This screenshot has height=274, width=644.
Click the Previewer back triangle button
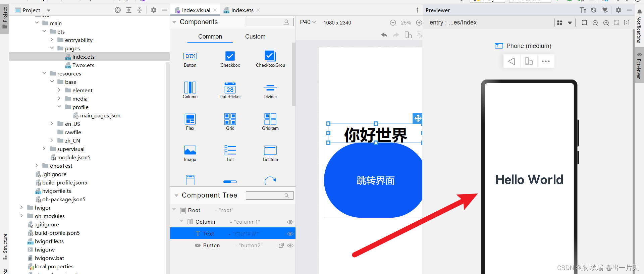[x=512, y=61]
